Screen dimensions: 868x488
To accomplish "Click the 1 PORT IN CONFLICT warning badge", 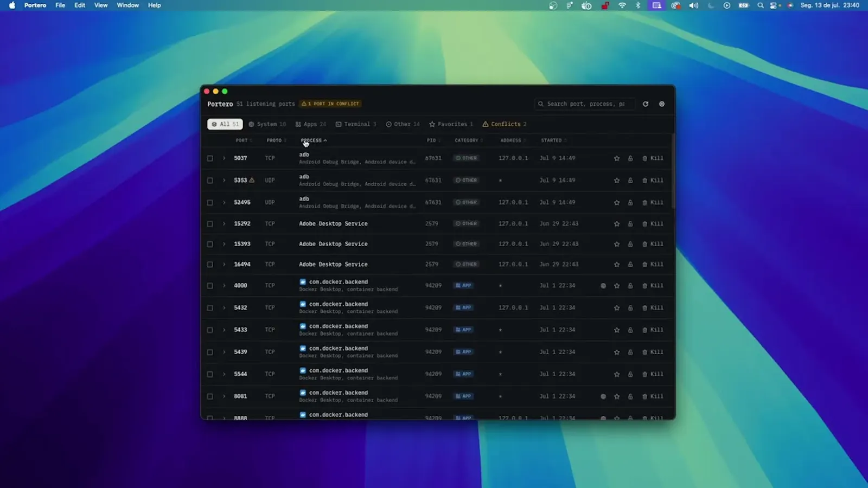I will (x=330, y=104).
